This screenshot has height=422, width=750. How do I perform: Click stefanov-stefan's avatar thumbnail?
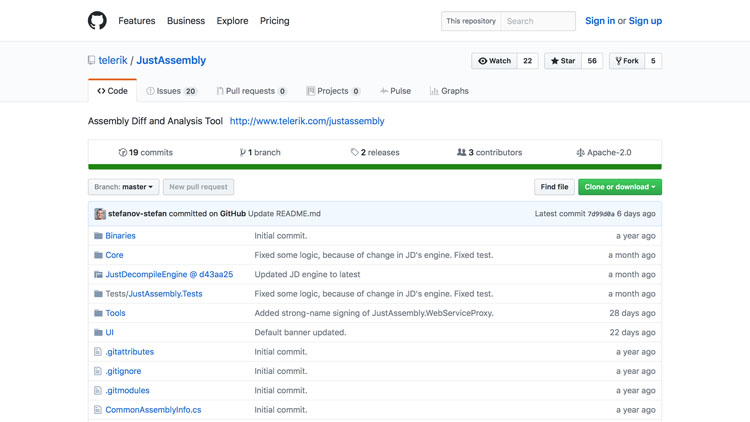click(x=100, y=214)
